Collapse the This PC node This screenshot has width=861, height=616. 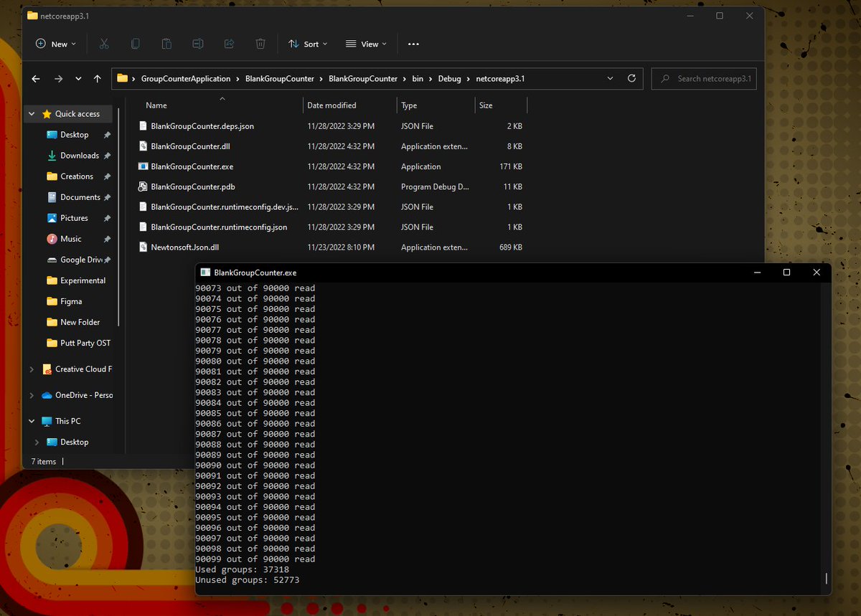32,421
